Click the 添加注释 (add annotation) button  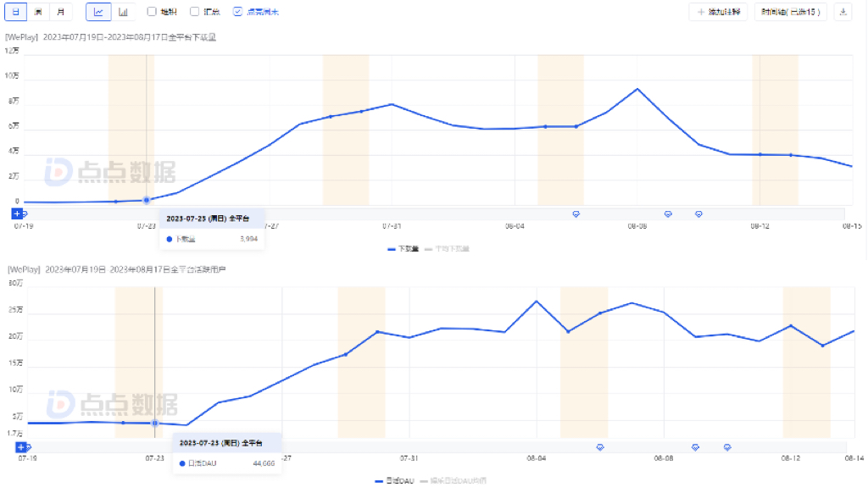(x=717, y=12)
